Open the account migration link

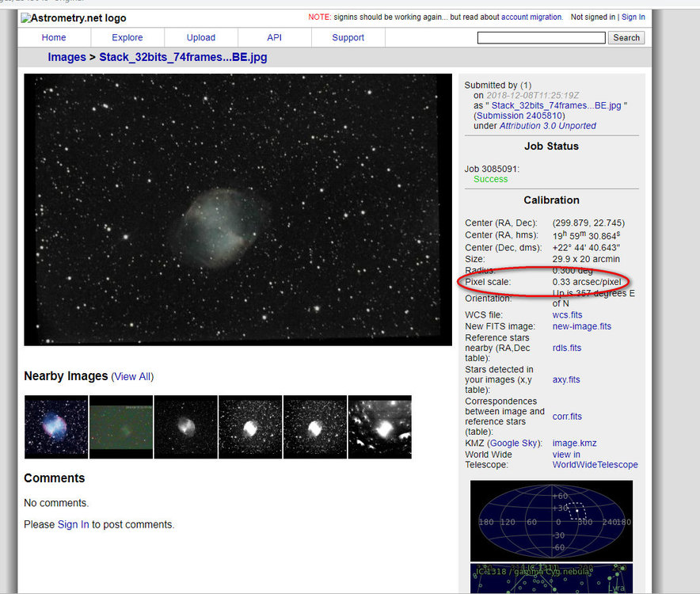tap(531, 17)
